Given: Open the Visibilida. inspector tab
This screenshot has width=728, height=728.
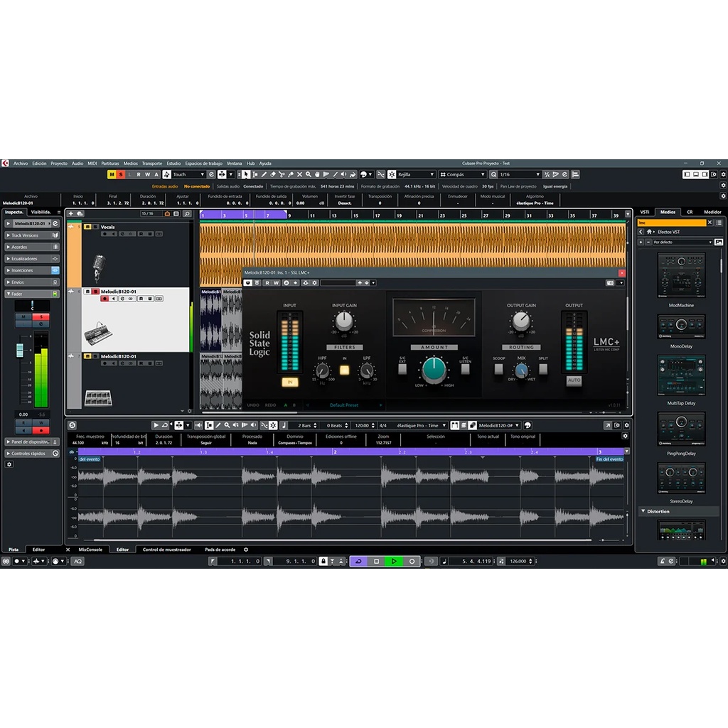Looking at the screenshot, I should click(41, 212).
